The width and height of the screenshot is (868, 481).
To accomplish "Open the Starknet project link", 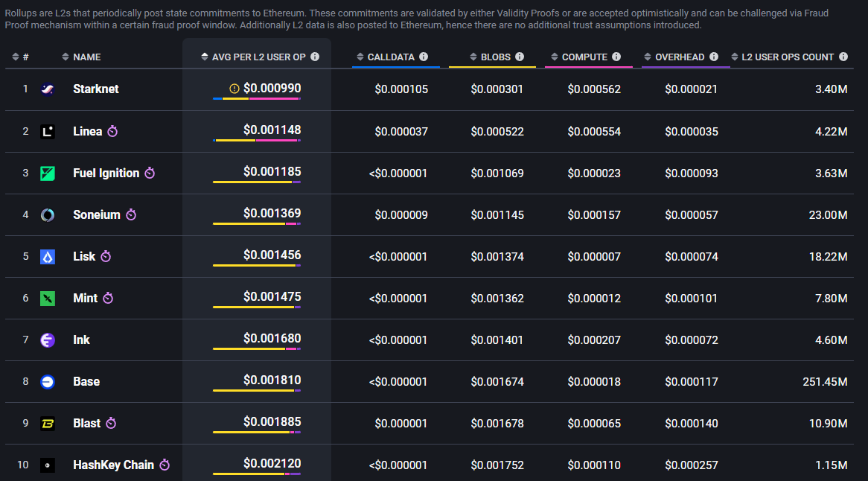I will click(96, 89).
